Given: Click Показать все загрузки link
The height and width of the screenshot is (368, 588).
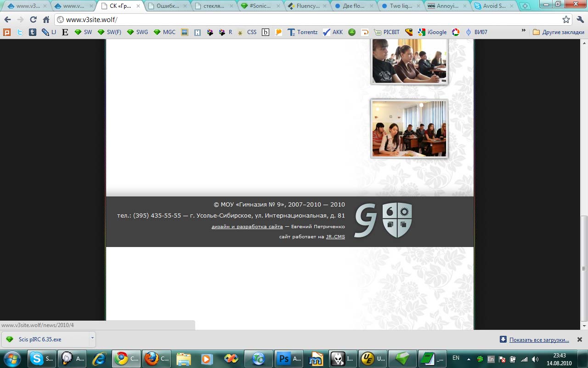Looking at the screenshot, I should [539, 340].
